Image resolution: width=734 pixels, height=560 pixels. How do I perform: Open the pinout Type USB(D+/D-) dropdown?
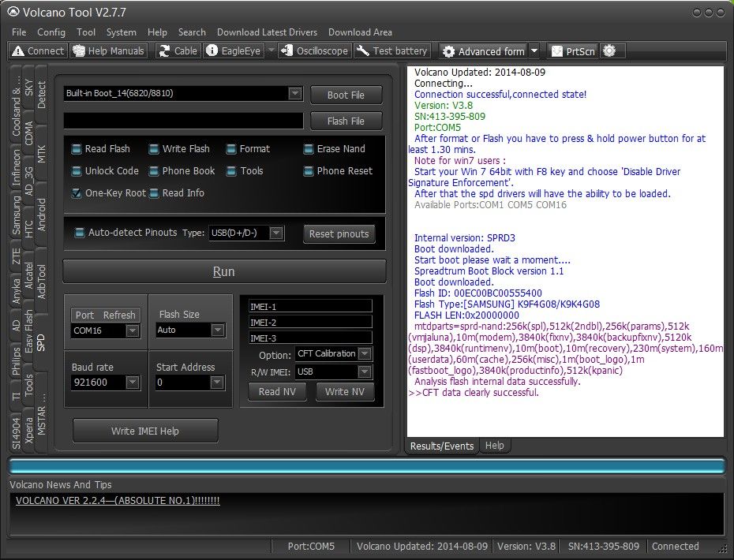point(276,233)
